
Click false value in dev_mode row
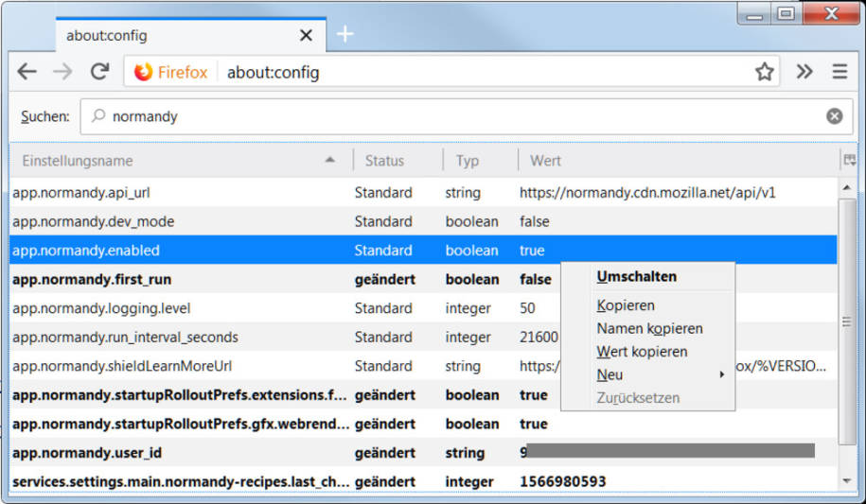tap(534, 221)
